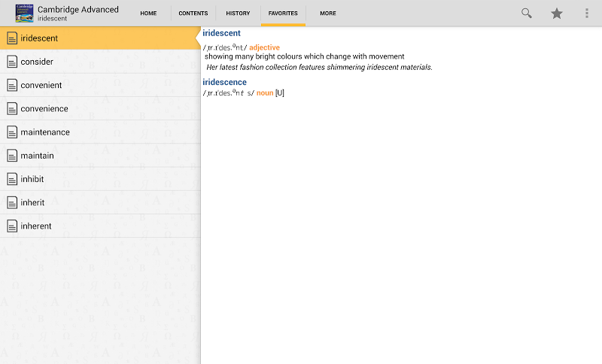Select the FAVORITES tab
The image size is (602, 364).
pyautogui.click(x=283, y=14)
